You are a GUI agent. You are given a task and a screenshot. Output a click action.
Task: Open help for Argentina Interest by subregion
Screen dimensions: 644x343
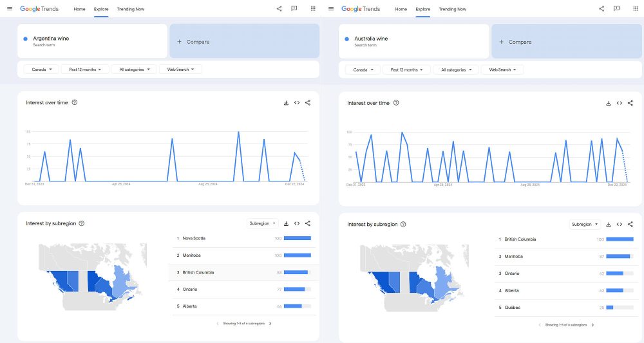(82, 223)
